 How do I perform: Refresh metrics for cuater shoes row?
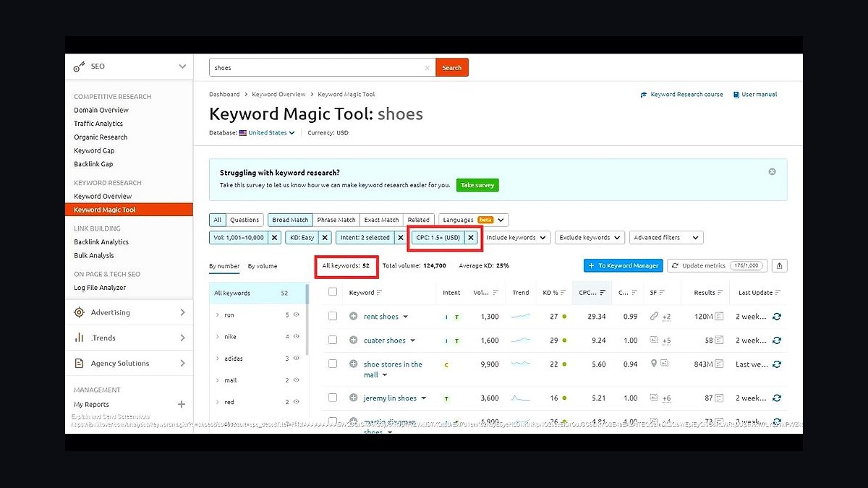pyautogui.click(x=777, y=340)
